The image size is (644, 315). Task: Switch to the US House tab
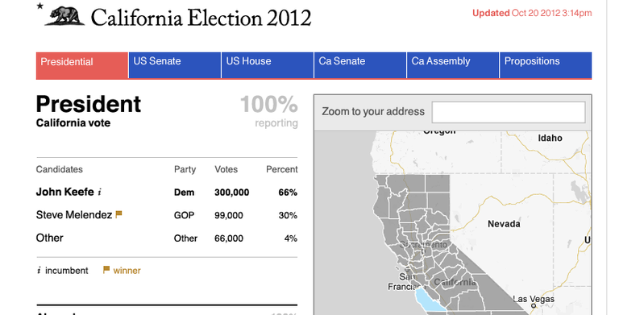(x=268, y=65)
